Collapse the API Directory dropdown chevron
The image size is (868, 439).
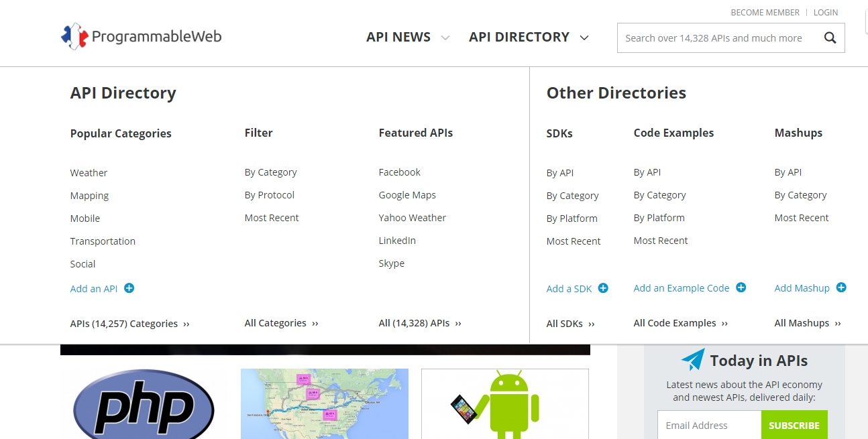point(584,38)
